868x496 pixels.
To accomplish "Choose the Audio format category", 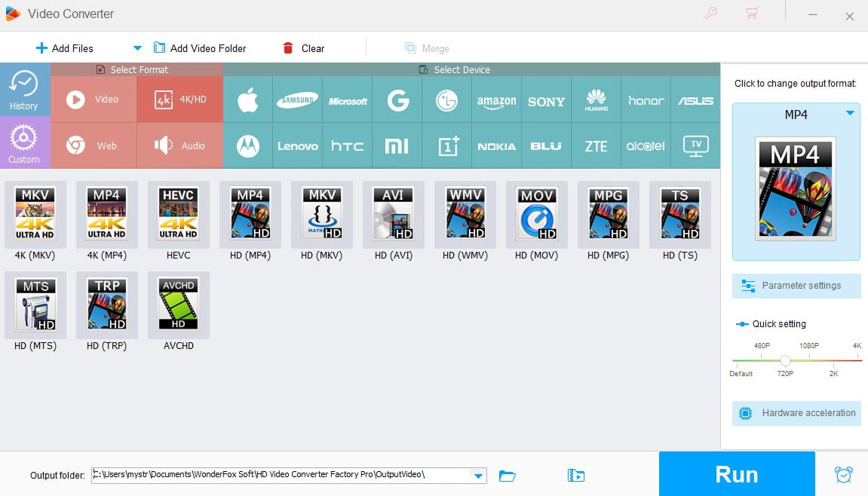I will coord(179,145).
